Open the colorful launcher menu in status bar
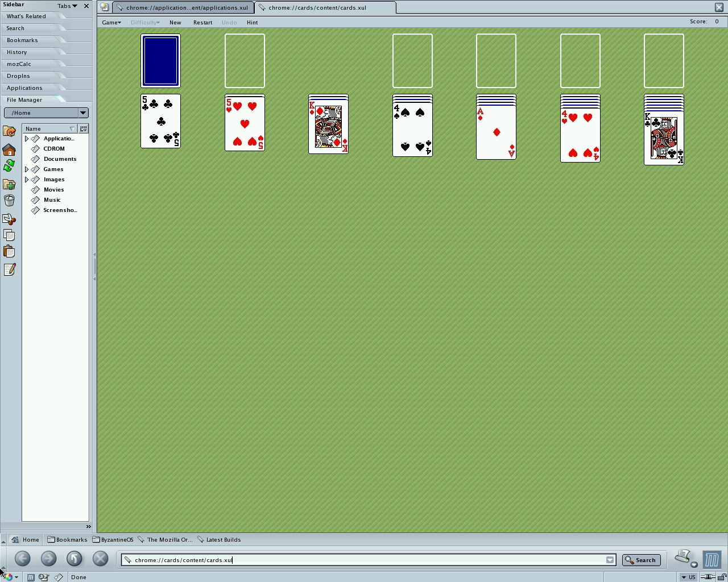Viewport: 728px width, 582px height. pos(10,577)
